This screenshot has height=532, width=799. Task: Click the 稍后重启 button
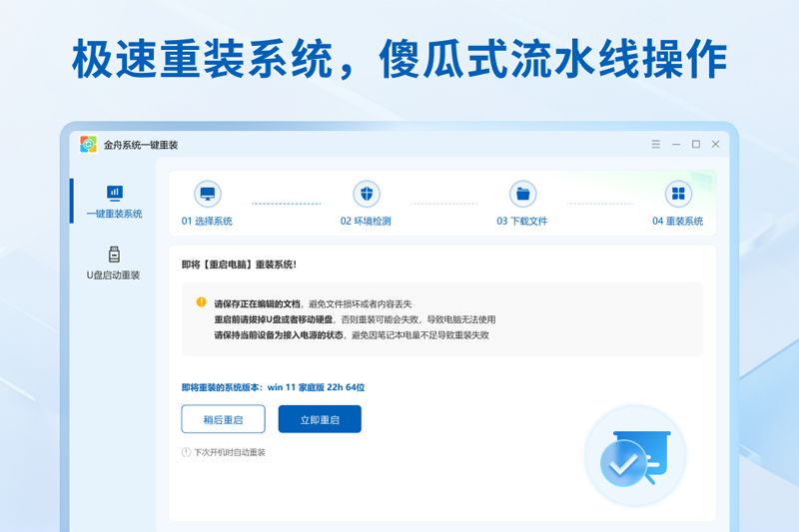(x=223, y=419)
